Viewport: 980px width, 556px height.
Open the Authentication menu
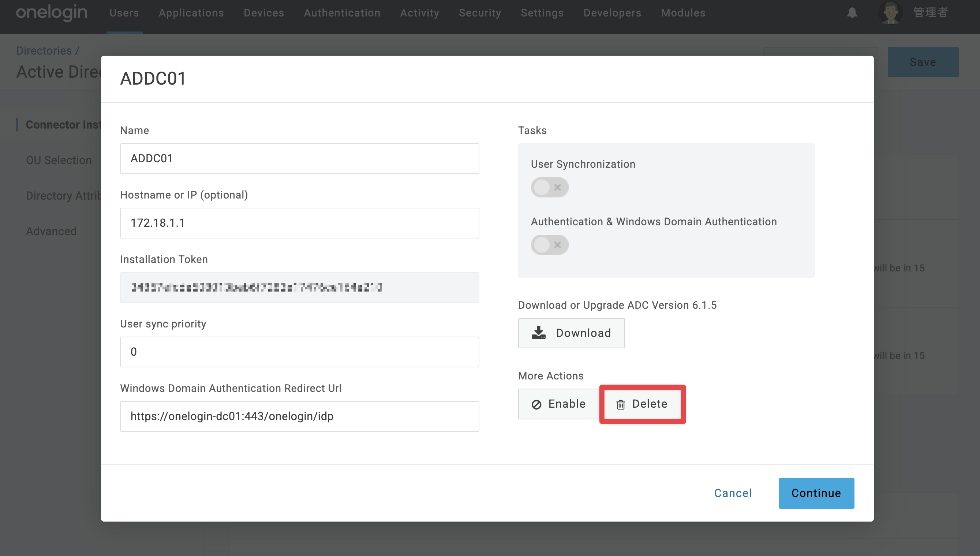342,13
